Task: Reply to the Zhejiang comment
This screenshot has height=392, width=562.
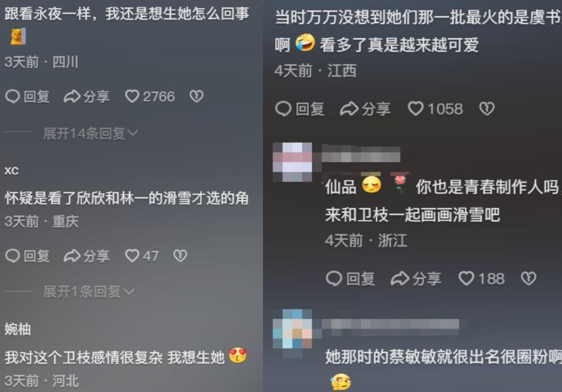Action: coord(350,279)
